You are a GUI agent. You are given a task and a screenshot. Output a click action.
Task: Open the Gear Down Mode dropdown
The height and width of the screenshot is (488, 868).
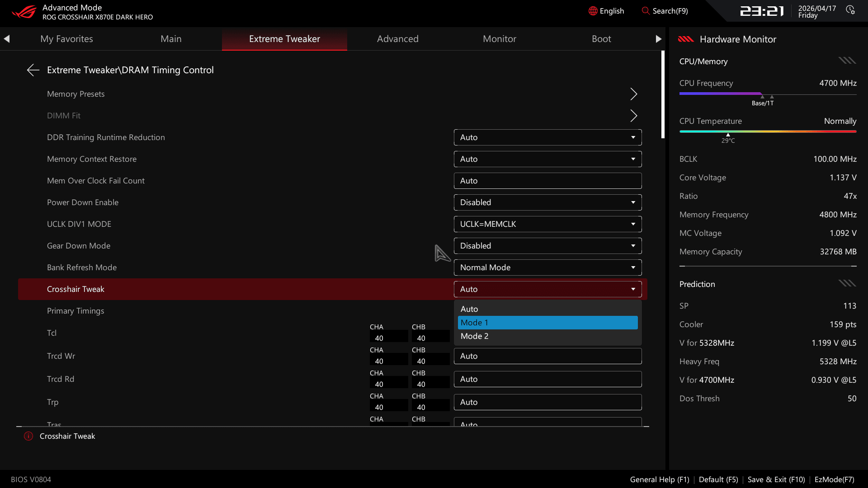tap(547, 246)
